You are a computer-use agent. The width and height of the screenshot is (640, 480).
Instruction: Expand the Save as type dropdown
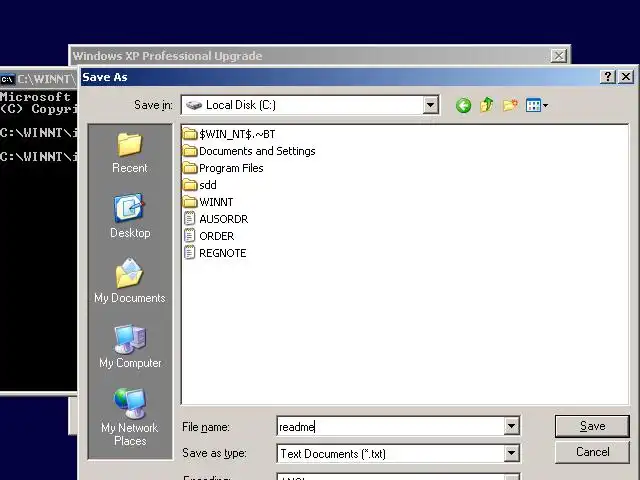511,453
